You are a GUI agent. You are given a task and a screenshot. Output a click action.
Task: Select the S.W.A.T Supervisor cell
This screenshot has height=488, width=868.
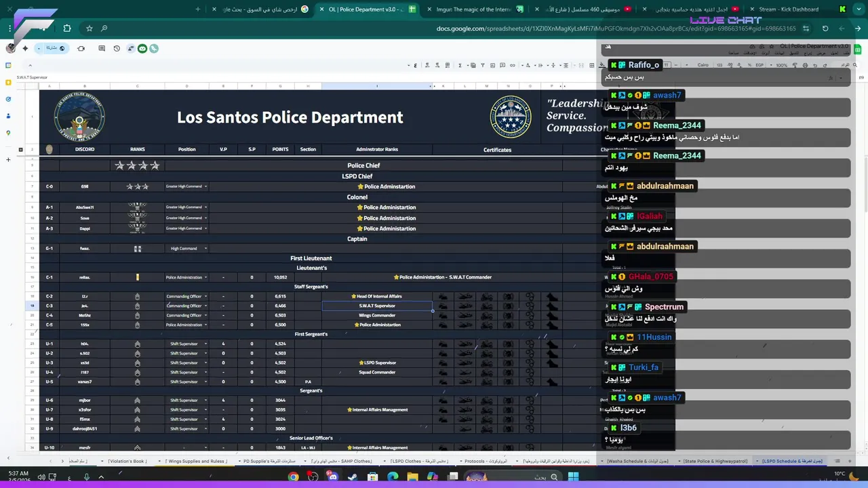click(377, 306)
